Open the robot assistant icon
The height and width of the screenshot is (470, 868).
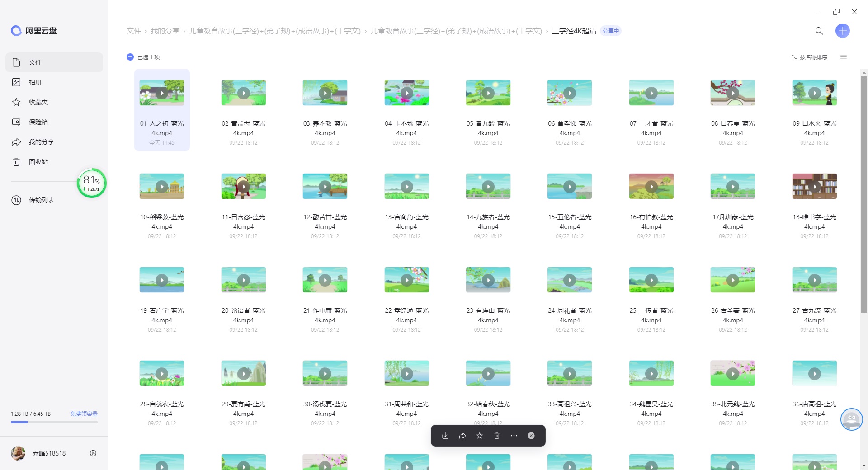click(851, 419)
